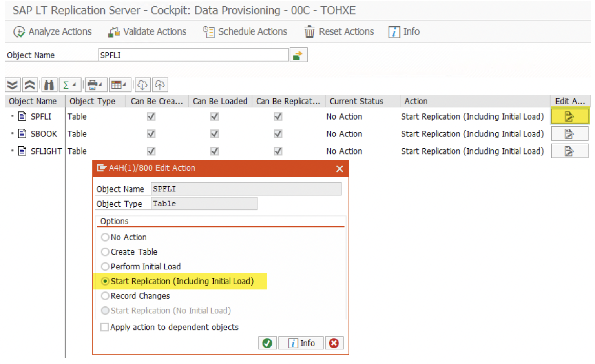The image size is (595, 364).
Task: Expand the SPFLI tree node bullet
Action: [x=12, y=116]
